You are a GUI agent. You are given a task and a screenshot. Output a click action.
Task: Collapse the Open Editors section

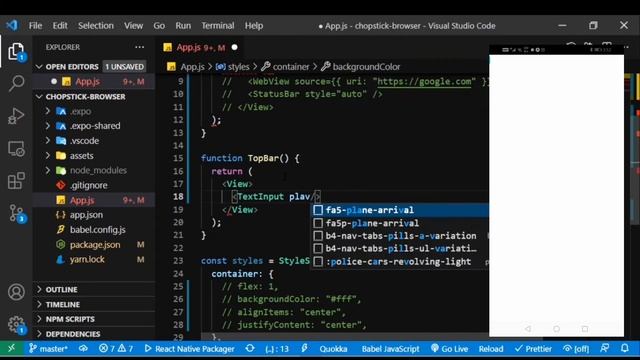39,67
